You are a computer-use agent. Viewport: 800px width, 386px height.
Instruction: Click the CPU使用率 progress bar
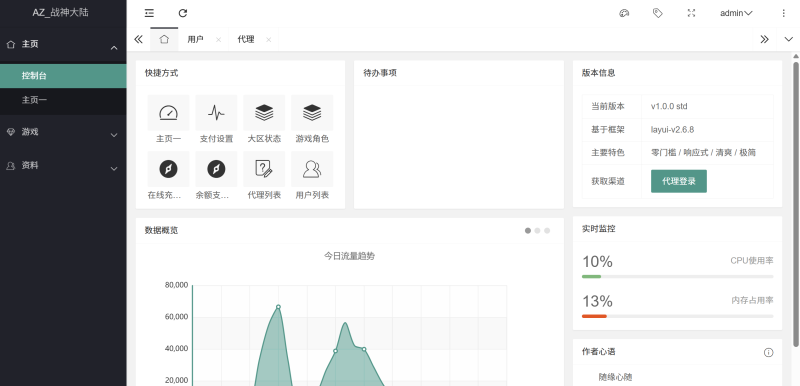[x=678, y=276]
